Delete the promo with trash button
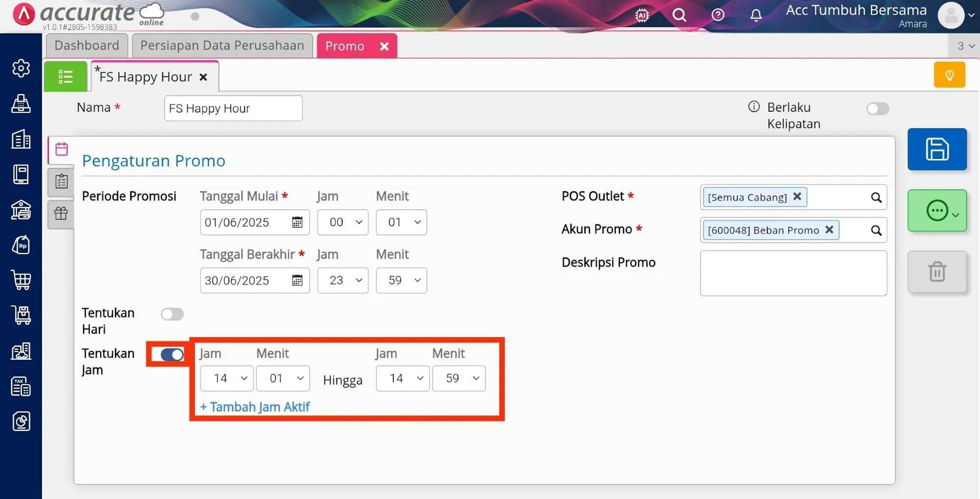 point(937,272)
